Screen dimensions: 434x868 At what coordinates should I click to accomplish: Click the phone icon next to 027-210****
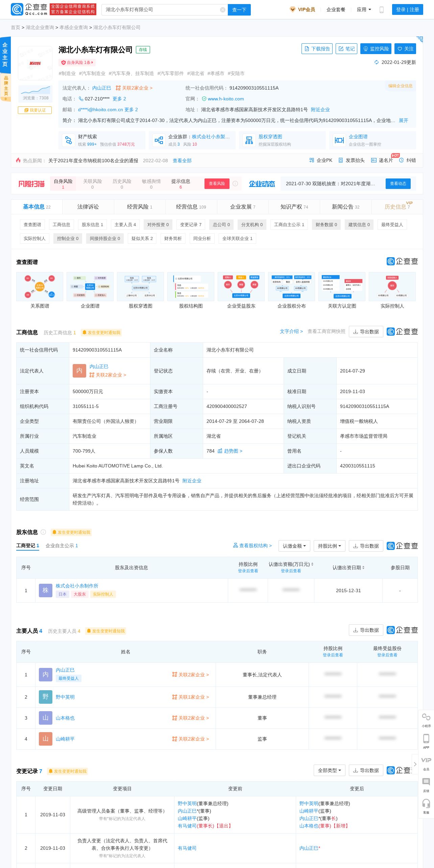[x=81, y=99]
